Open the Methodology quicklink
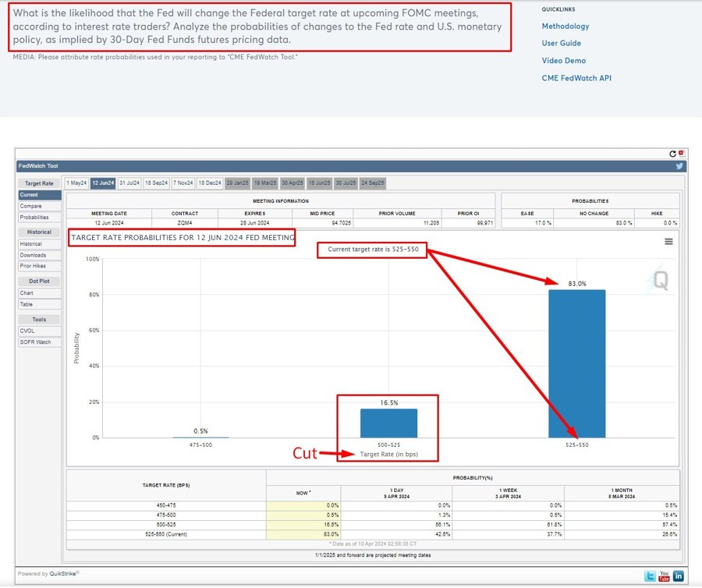Screen dimensions: 702x588 [x=565, y=27]
